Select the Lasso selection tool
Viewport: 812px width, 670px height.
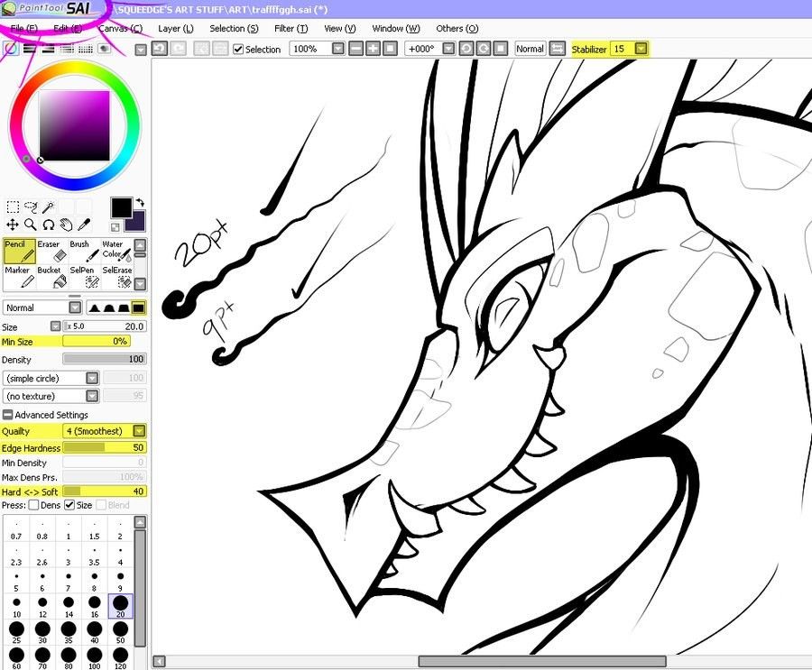[x=31, y=207]
